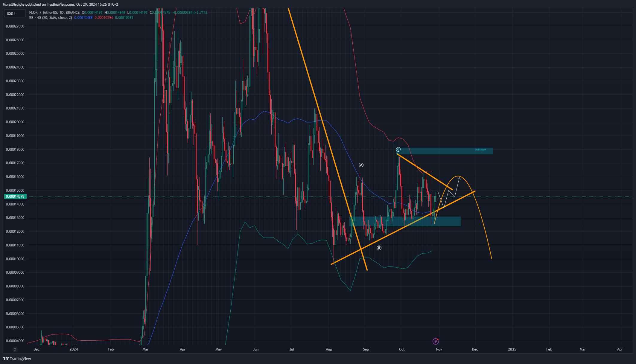Click the Mar label left of Apr 2024

(x=145, y=349)
